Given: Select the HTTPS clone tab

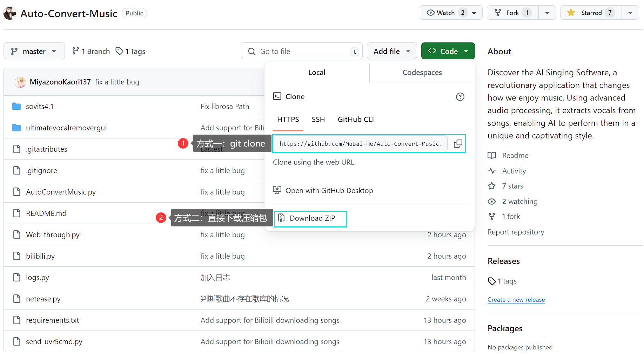Looking at the screenshot, I should point(288,120).
